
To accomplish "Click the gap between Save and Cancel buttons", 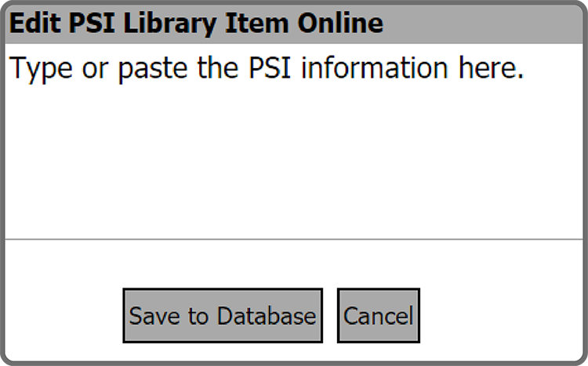I will point(330,316).
